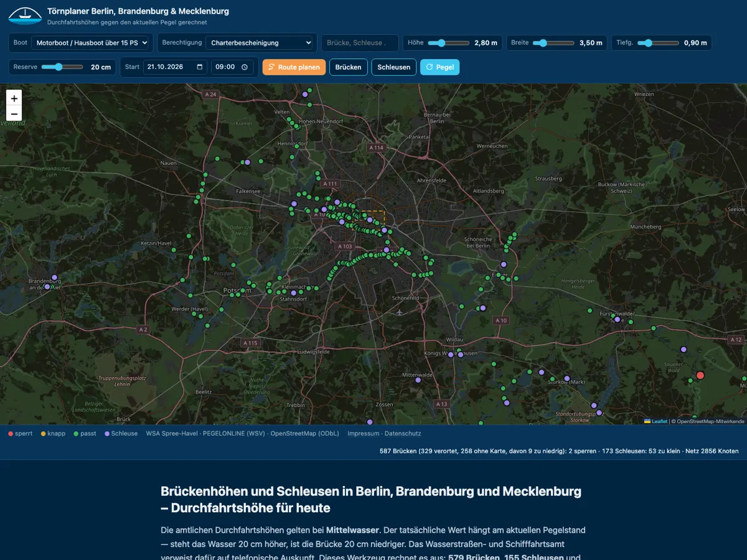Adjust the Breite slider
747x560 pixels.
(553, 43)
